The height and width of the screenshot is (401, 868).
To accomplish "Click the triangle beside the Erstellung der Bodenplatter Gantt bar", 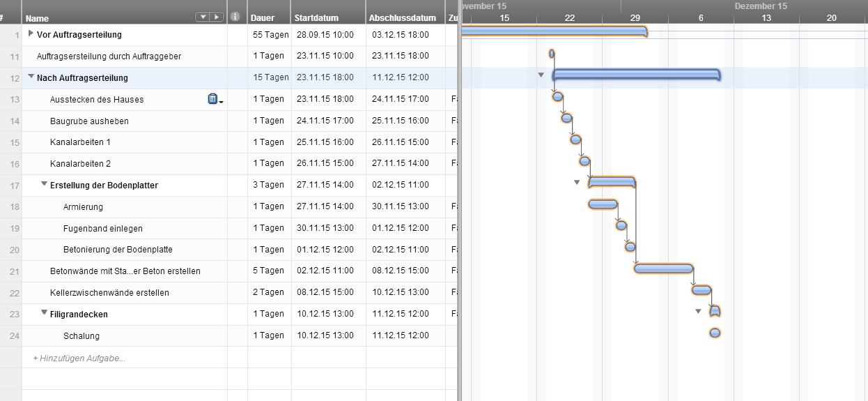I will [x=577, y=183].
